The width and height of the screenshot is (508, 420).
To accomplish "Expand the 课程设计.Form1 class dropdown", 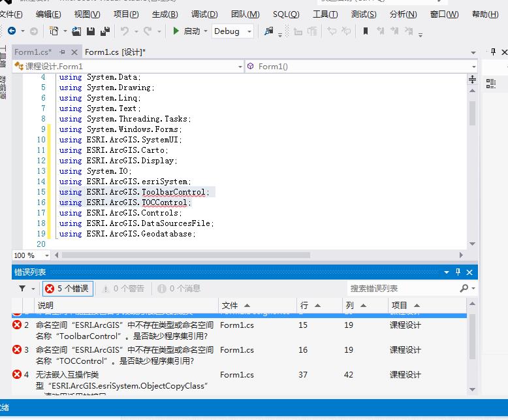I will click(239, 66).
